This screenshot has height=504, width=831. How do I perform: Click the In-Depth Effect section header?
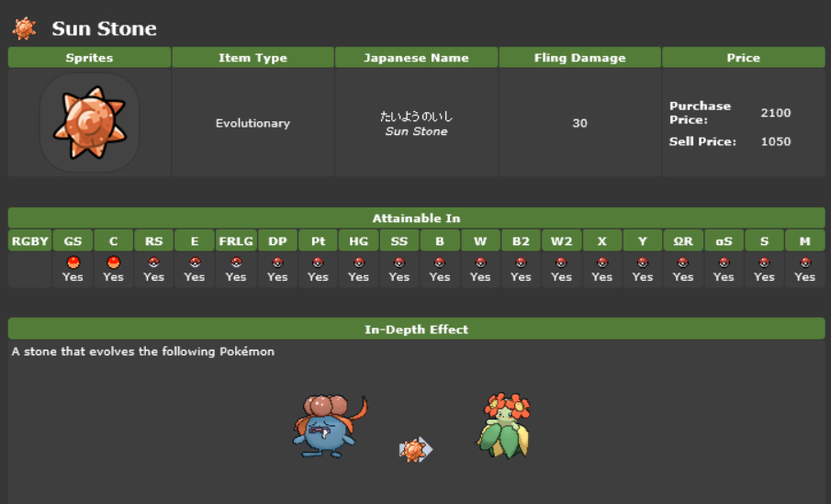point(417,329)
